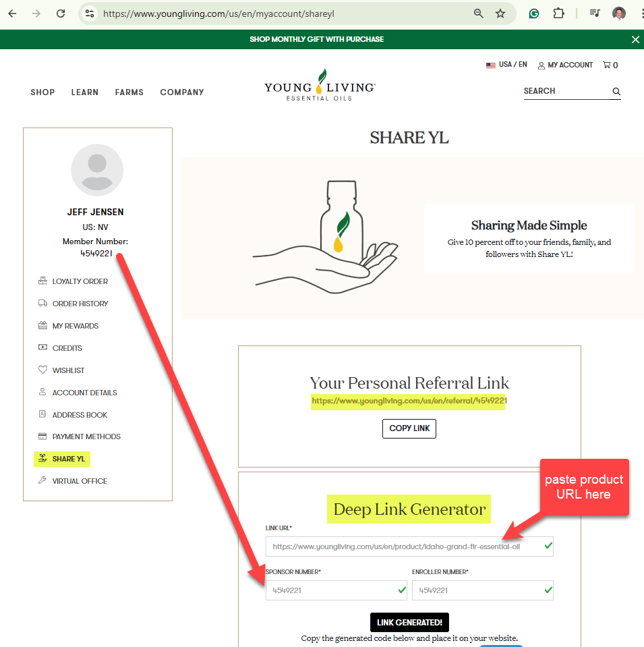Open ACCOUNT DETAILS in sidebar
This screenshot has width=644, height=647.
(84, 393)
